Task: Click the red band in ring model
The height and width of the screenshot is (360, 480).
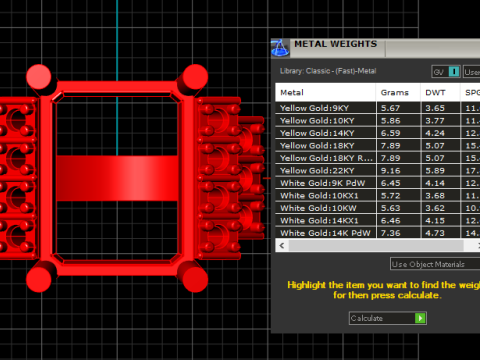Action: point(117,178)
